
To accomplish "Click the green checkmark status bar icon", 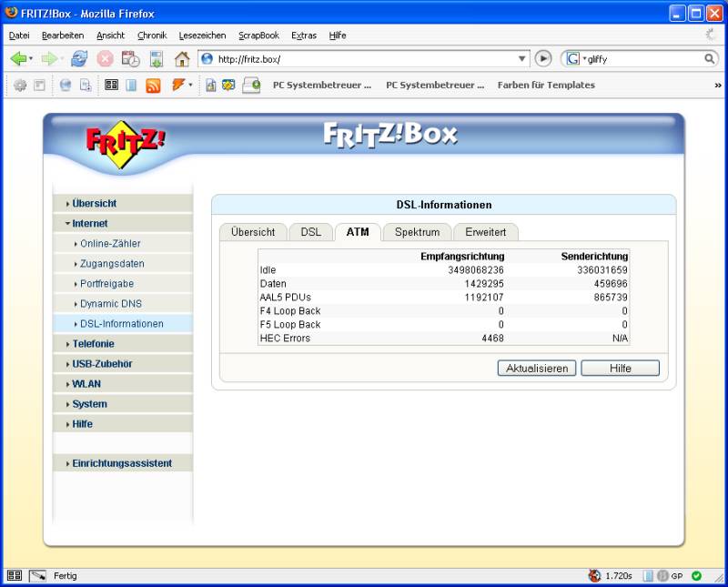I will pos(696,576).
